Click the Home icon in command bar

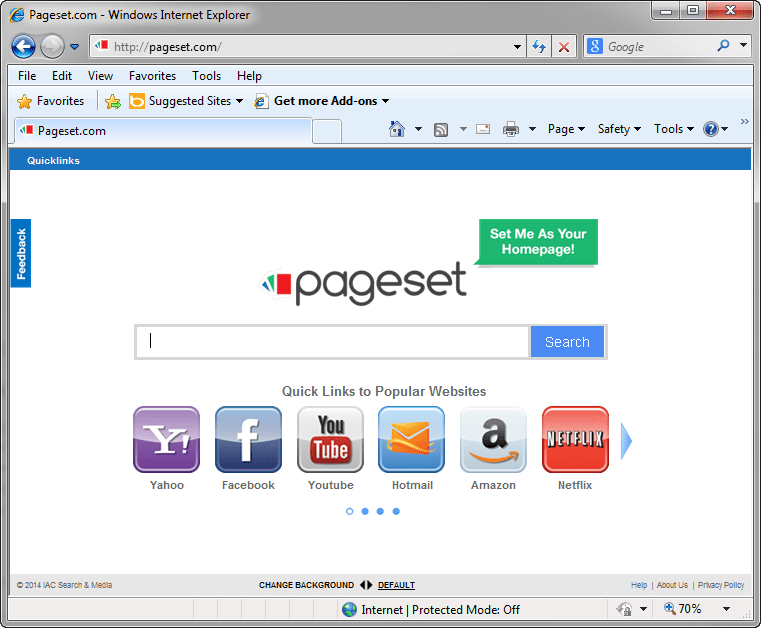[397, 129]
